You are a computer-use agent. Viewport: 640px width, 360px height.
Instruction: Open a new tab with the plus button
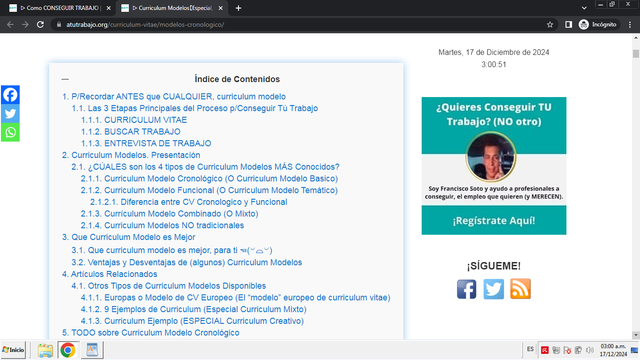pos(238,8)
